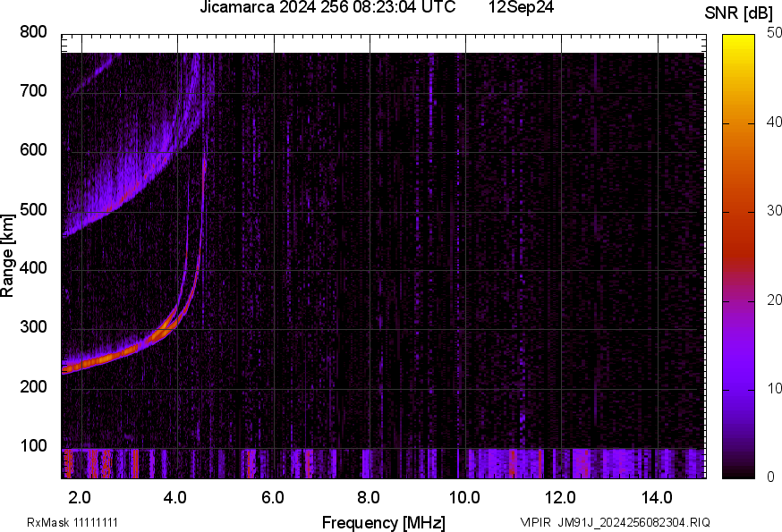Click the Range [km] axis label
Image resolution: width=782 pixels, height=532 pixels.
(x=8, y=258)
